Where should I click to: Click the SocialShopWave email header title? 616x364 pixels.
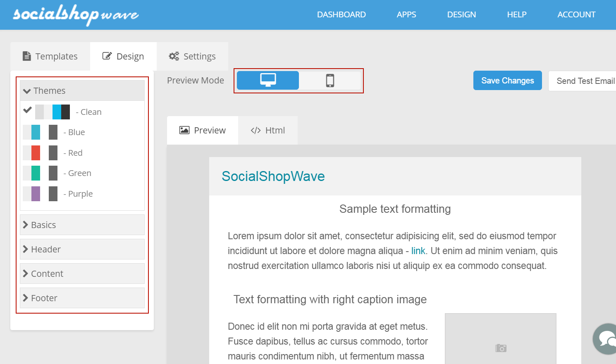coord(273,176)
